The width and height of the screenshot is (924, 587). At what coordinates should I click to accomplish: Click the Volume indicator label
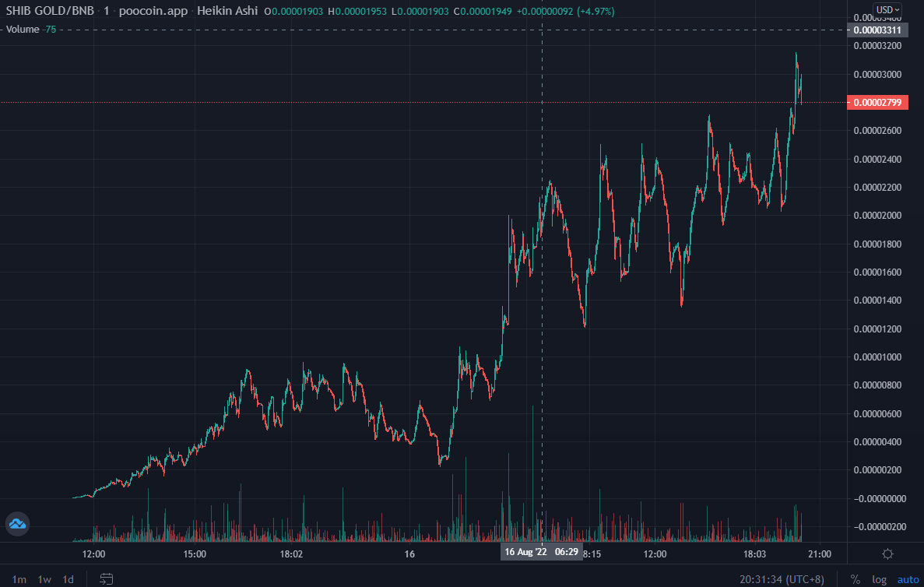coord(23,29)
